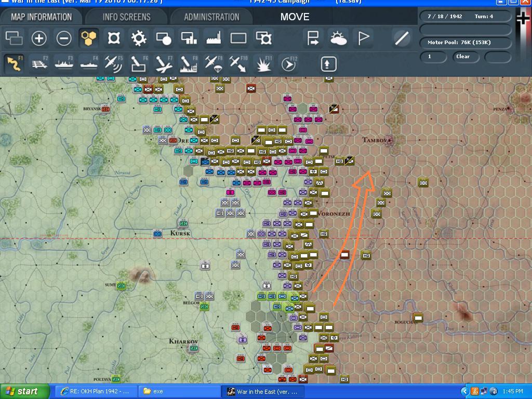Open the Info Screens tab
532x399 pixels.
pos(127,17)
